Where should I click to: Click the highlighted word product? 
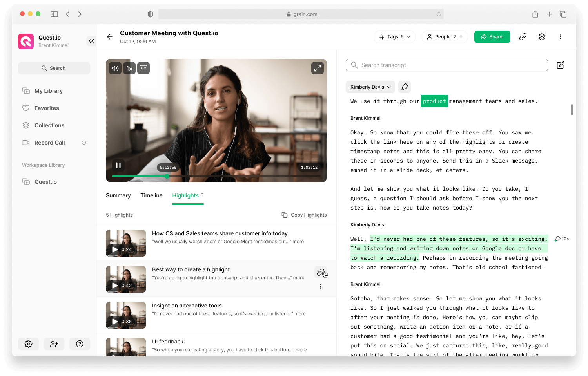[x=434, y=101]
